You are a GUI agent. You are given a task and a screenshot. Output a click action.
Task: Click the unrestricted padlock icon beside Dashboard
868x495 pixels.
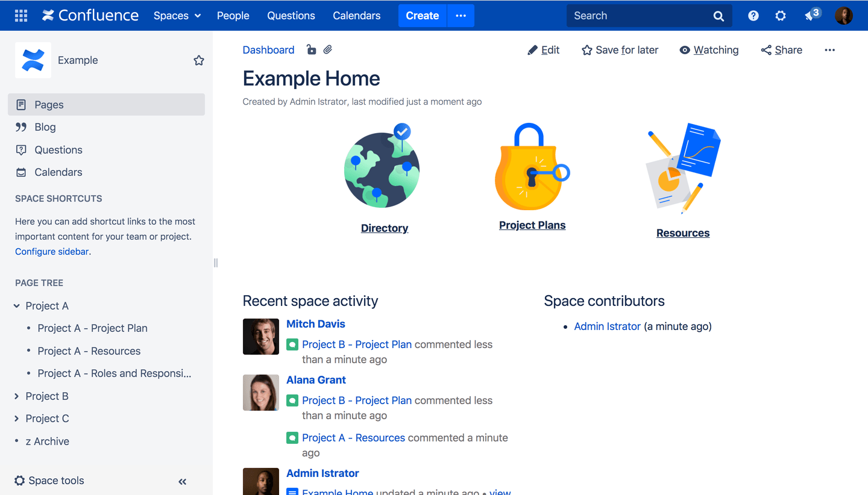coord(311,49)
